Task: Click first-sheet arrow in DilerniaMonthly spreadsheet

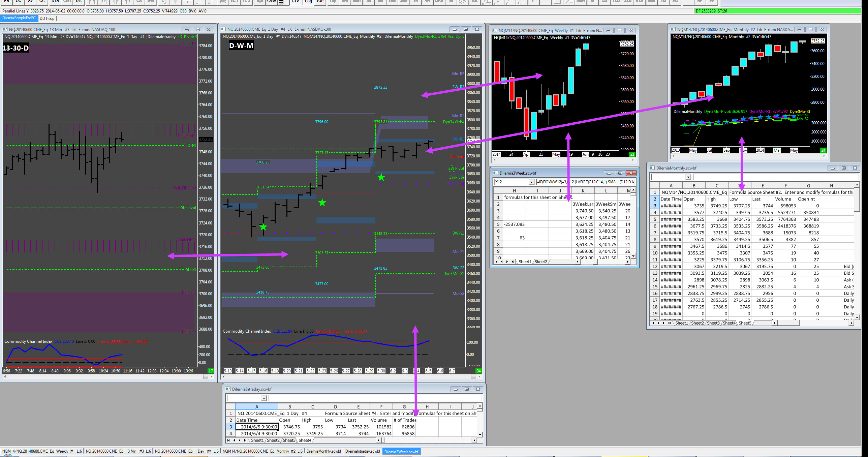Action: (x=653, y=323)
